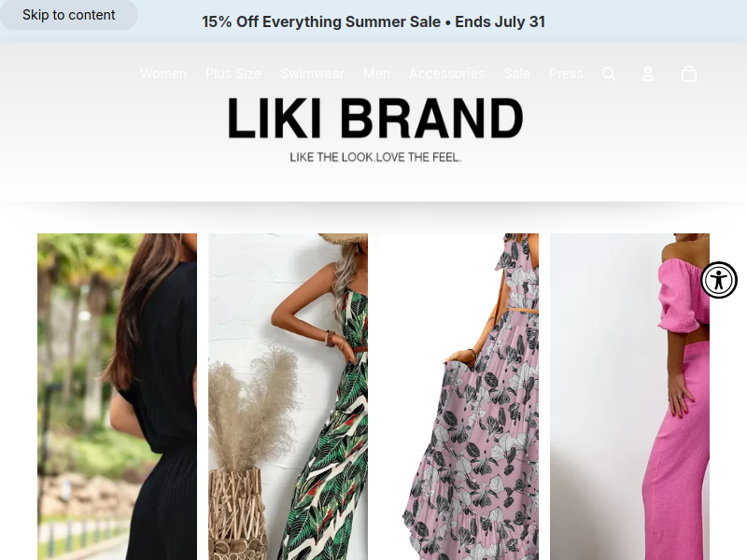Open the accessibility widget icon
The height and width of the screenshot is (560, 747).
[719, 280]
